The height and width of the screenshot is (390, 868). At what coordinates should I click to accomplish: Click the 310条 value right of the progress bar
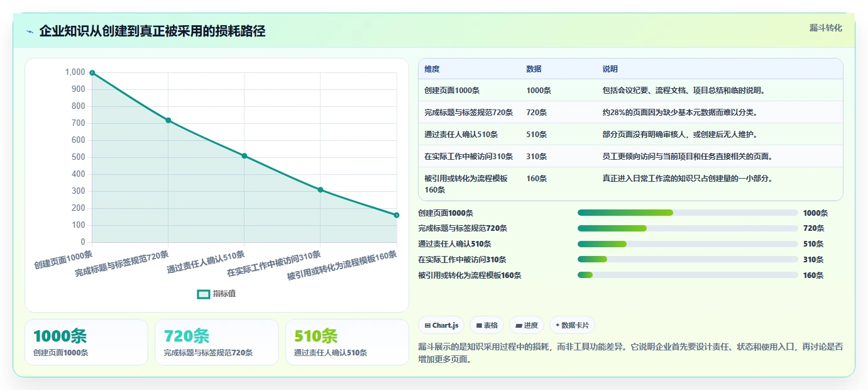point(813,260)
